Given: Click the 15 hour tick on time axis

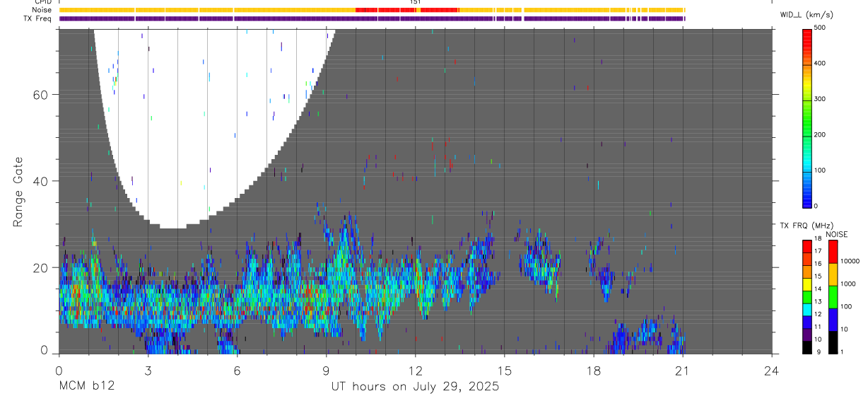Looking at the screenshot, I should (x=505, y=370).
